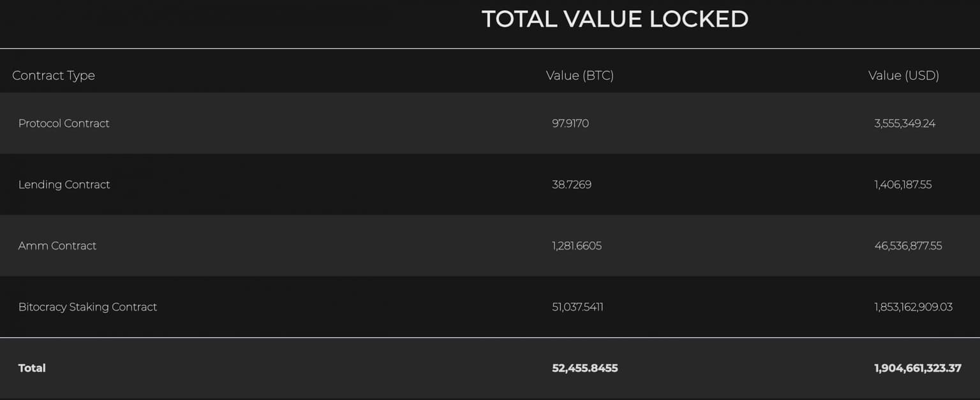
Task: Click Bitocracy Staking USD value 1,853,162,909.03
Action: click(x=913, y=307)
